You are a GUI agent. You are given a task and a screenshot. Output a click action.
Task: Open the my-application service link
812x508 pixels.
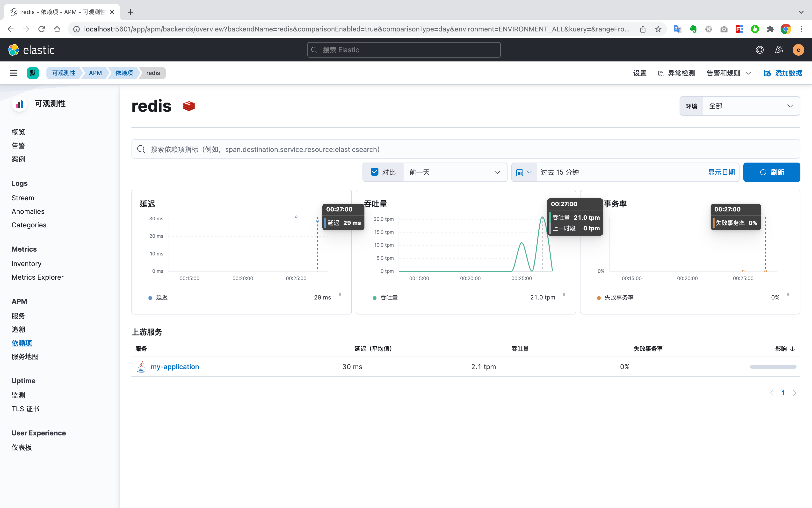pos(175,366)
